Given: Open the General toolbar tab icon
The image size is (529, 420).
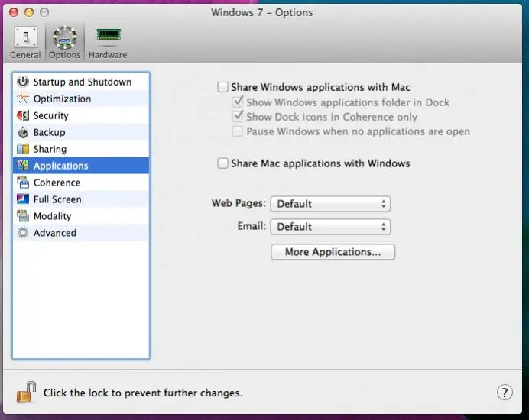Looking at the screenshot, I should click(25, 38).
